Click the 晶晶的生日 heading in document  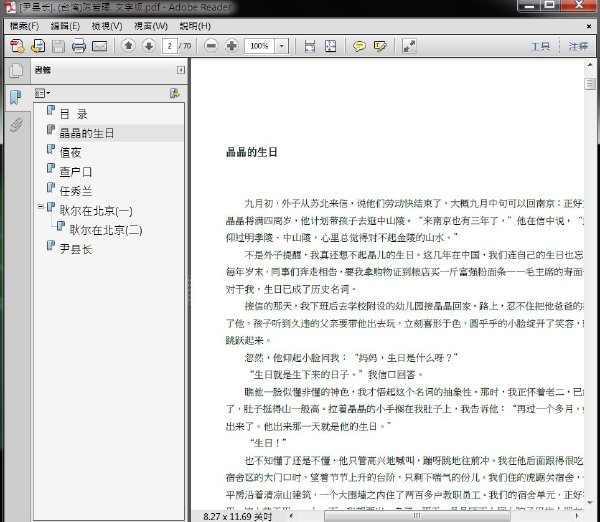[252, 152]
